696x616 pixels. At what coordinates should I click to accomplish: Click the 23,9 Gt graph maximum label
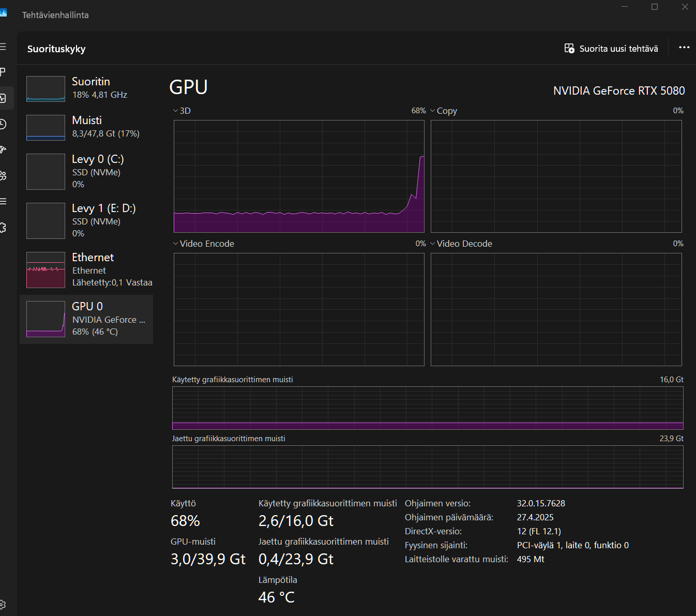[672, 439]
